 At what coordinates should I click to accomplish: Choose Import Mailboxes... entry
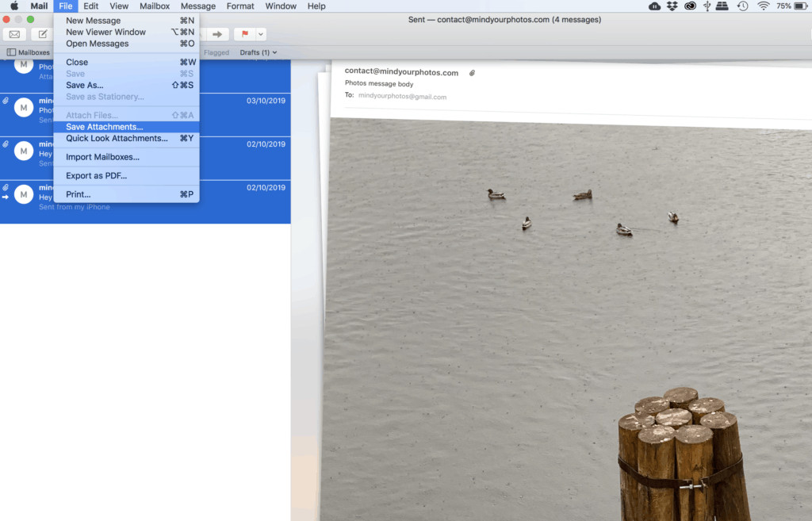point(126,157)
